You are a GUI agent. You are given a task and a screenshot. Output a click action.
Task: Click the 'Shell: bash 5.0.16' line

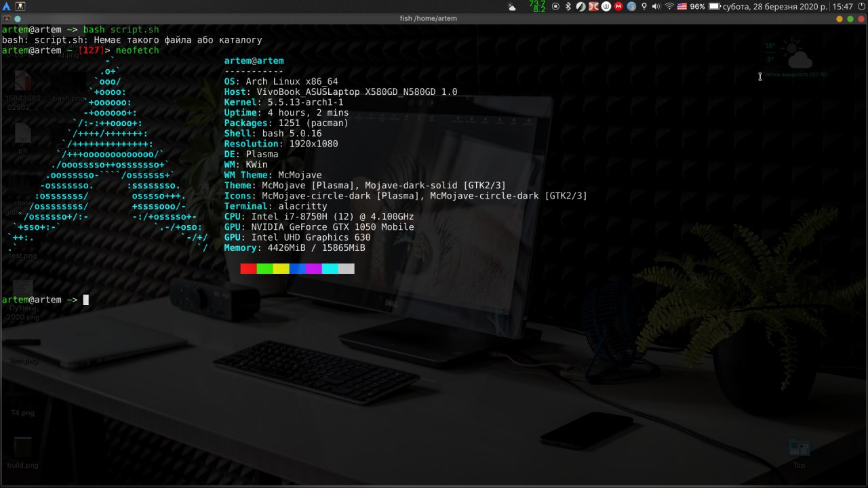pos(273,134)
